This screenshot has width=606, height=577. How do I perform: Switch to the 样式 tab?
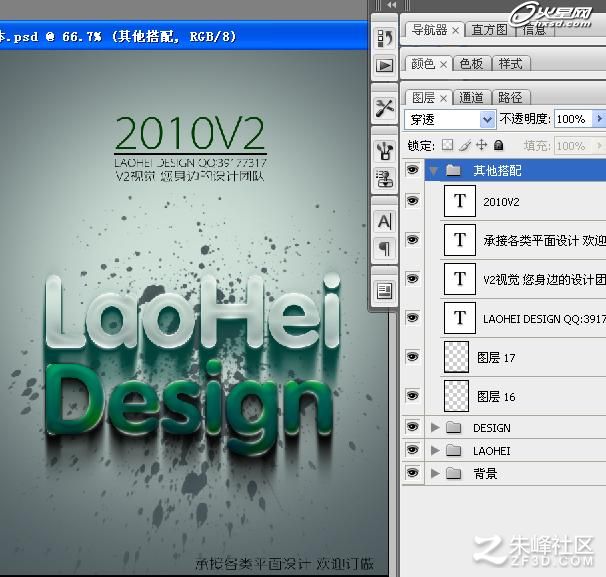(x=510, y=64)
